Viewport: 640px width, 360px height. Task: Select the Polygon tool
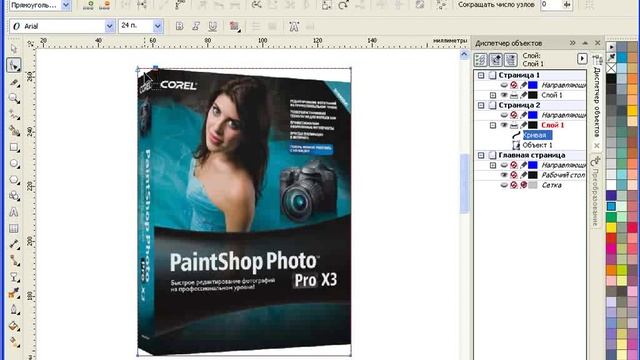(x=14, y=180)
